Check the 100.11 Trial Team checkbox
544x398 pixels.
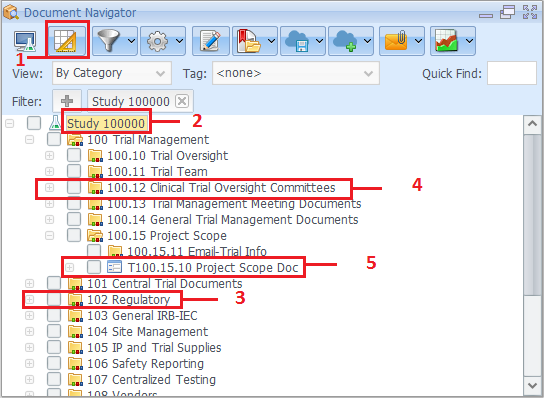click(74, 171)
